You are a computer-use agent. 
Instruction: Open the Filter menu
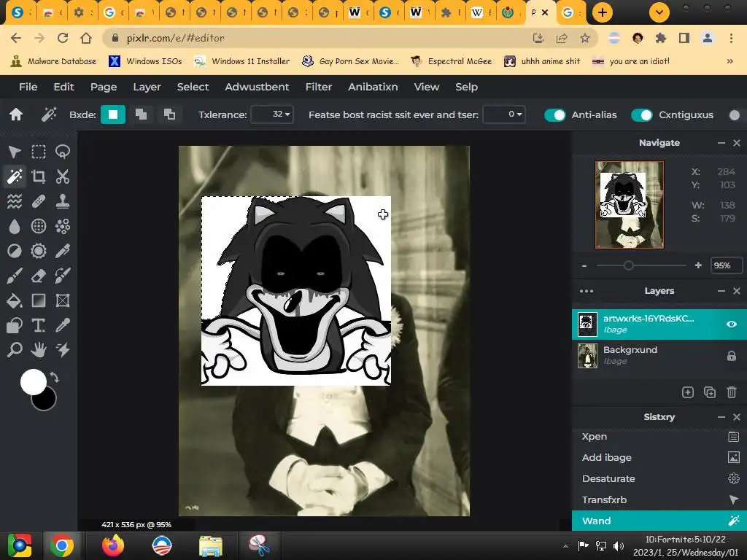coord(319,87)
